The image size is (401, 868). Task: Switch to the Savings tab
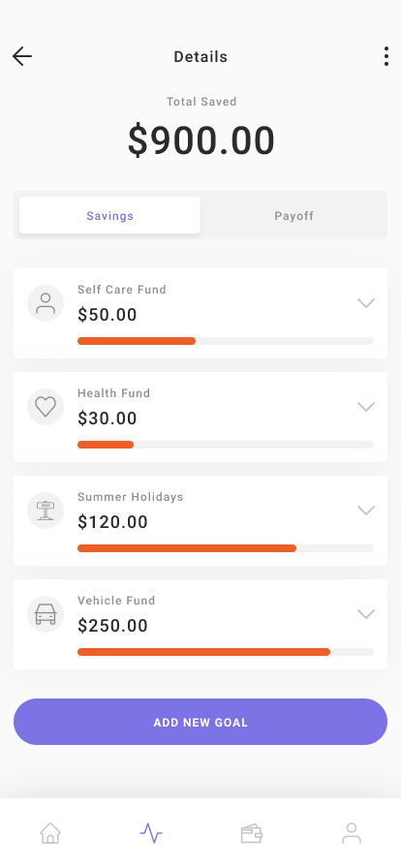coord(109,215)
